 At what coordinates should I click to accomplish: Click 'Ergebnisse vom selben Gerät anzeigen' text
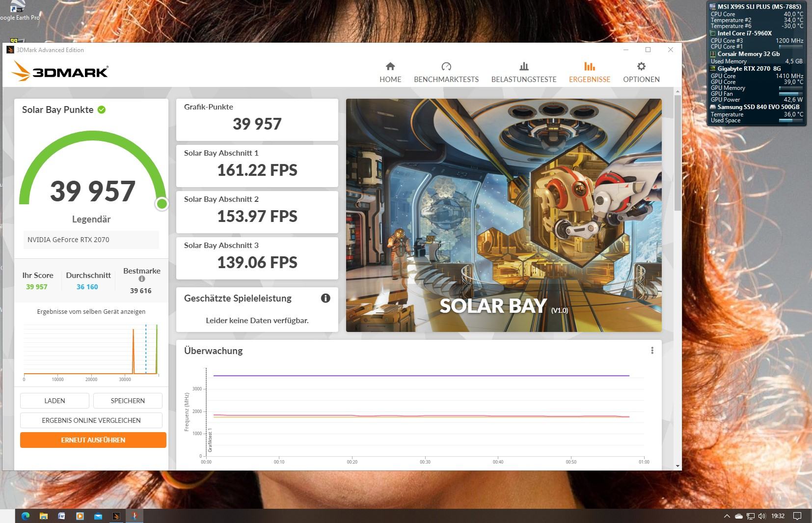91,311
